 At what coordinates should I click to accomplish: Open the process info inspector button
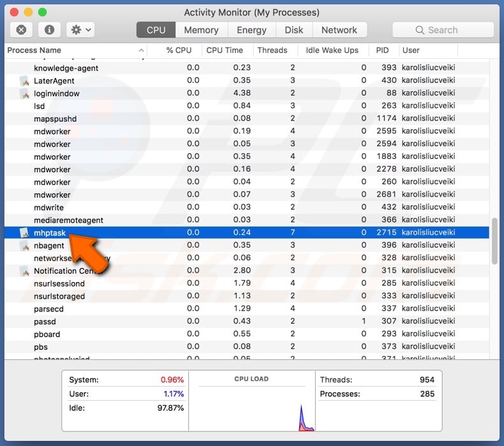click(x=49, y=30)
